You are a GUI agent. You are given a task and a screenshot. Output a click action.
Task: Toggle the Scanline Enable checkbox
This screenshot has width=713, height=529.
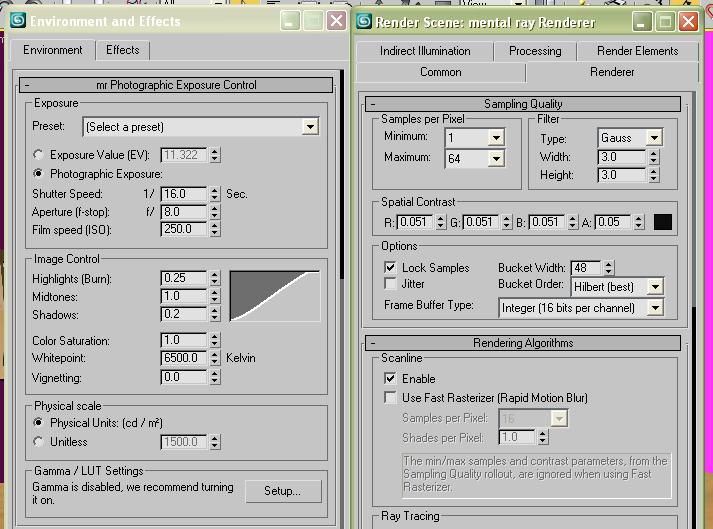point(390,378)
